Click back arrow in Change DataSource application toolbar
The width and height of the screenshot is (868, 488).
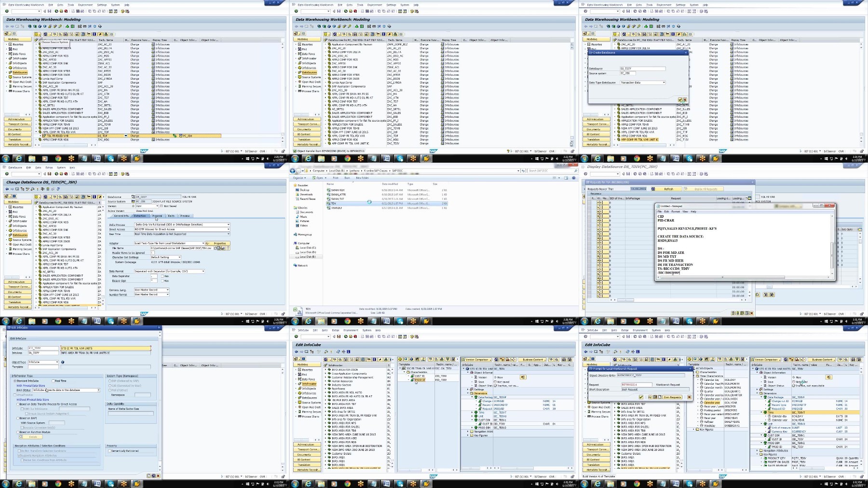[7, 189]
